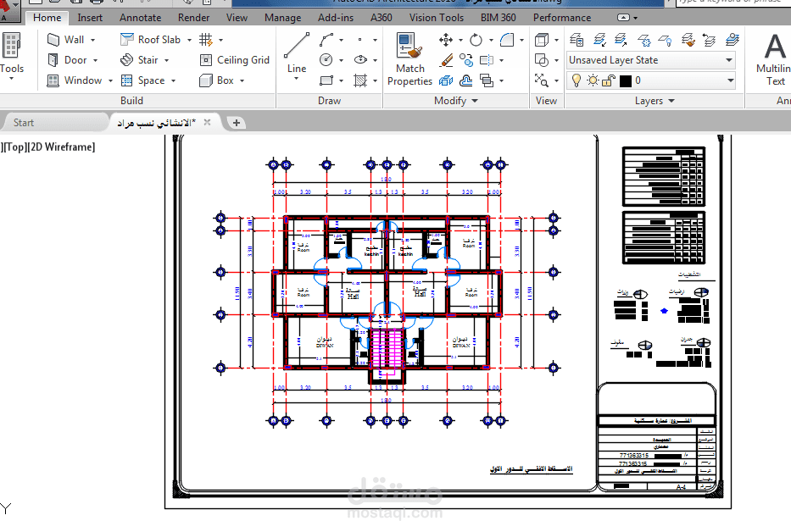The height and width of the screenshot is (532, 791).
Task: Close the current drawing file tab
Action: tap(207, 122)
